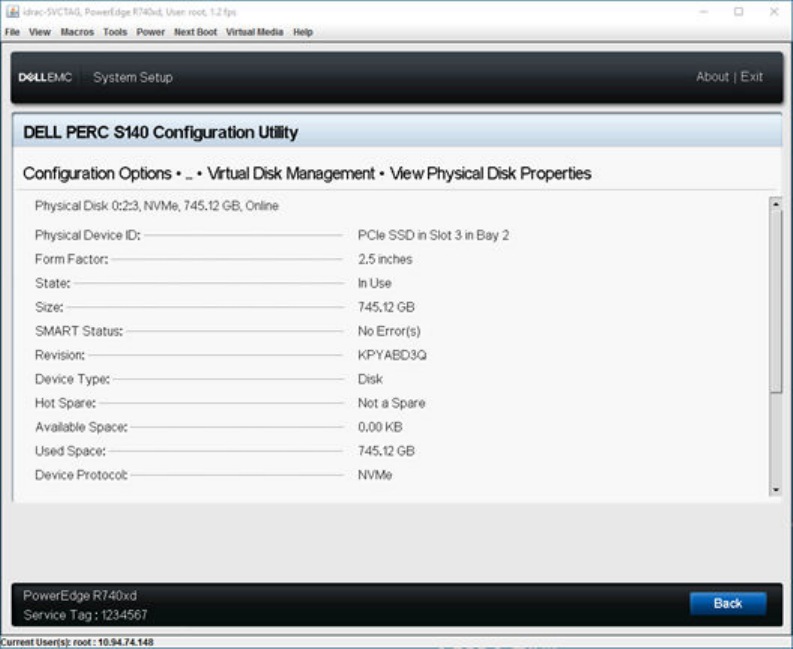Click the Back button

pyautogui.click(x=728, y=603)
